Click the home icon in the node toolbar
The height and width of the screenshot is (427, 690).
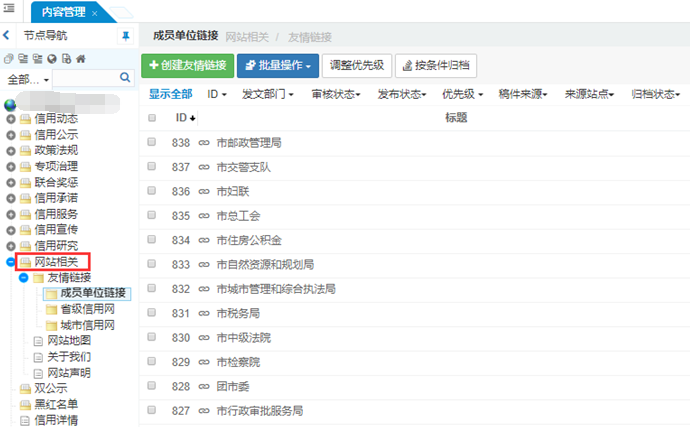[81, 59]
